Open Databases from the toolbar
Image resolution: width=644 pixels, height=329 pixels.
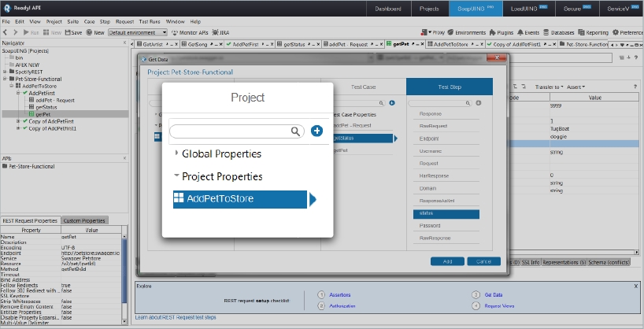[560, 32]
